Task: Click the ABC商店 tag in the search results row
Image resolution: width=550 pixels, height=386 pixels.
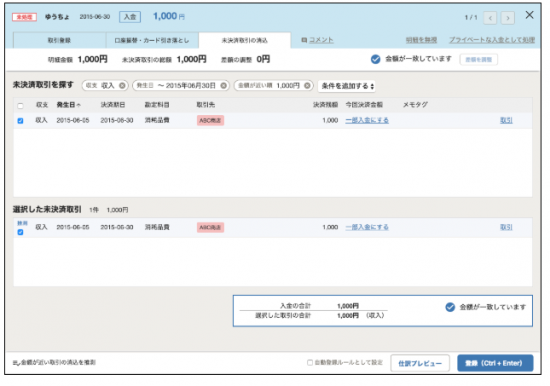Action: pyautogui.click(x=210, y=120)
